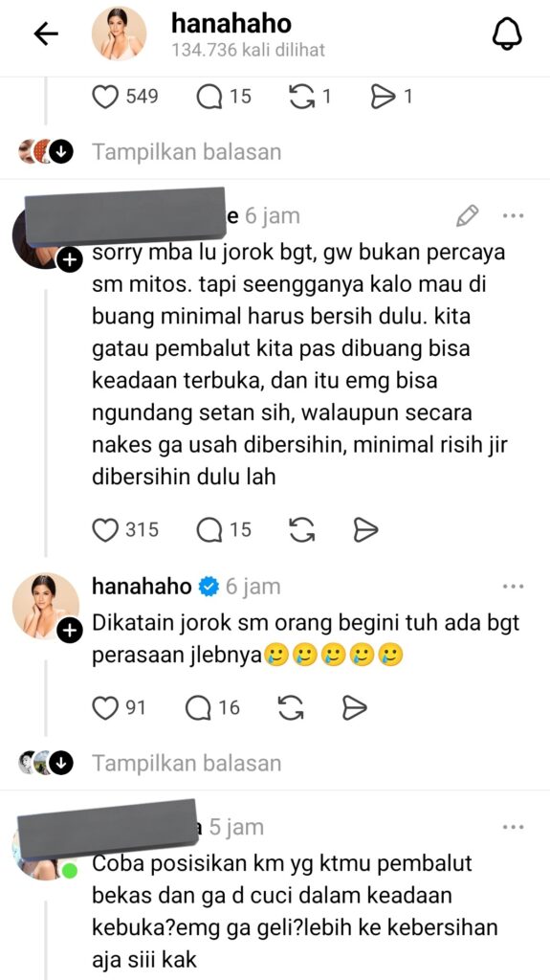View hanahaho's header profile picture

pyautogui.click(x=119, y=34)
